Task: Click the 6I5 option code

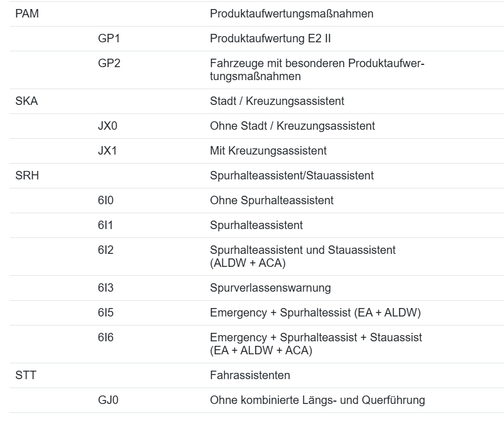Action: coord(106,313)
